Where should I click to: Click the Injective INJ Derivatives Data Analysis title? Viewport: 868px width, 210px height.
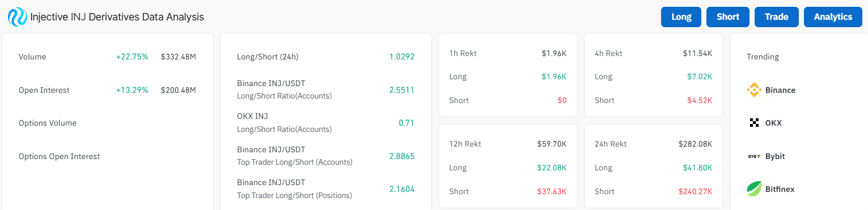(x=117, y=17)
